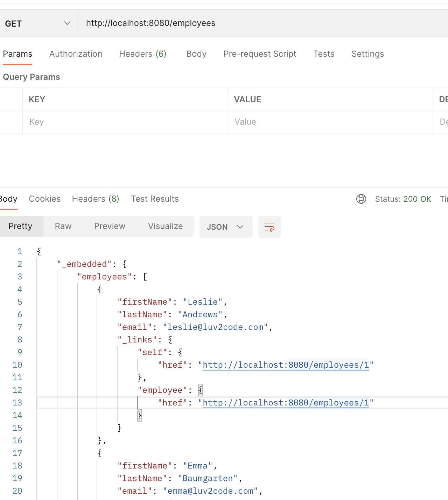Click the query param Key field

point(125,122)
